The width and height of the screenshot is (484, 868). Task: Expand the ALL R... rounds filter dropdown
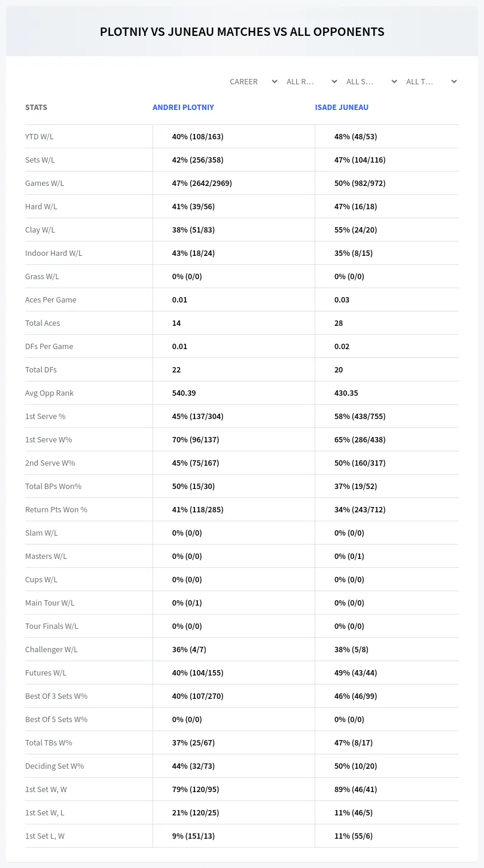click(312, 81)
